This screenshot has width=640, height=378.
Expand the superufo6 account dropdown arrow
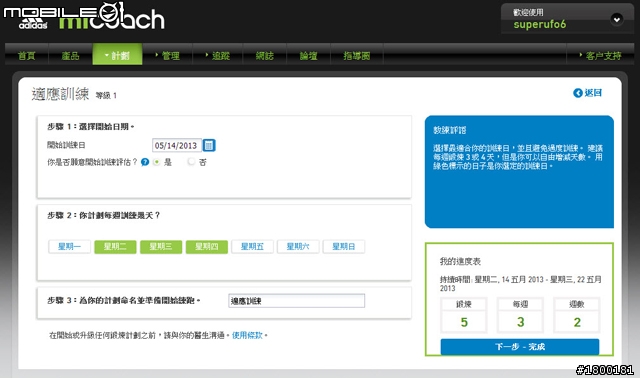(616, 19)
